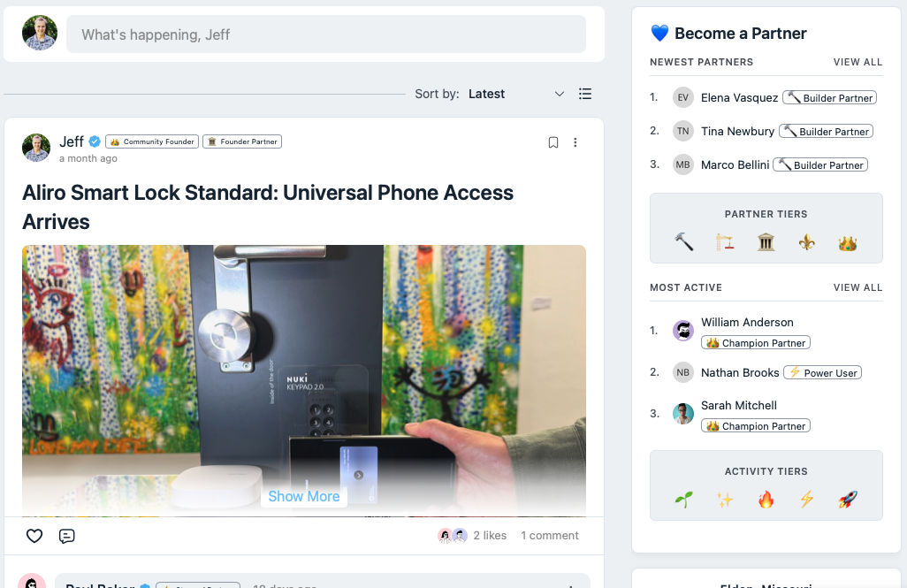907x588 pixels.
Task: Click Jeff's avatar in the post header
Action: tap(36, 148)
